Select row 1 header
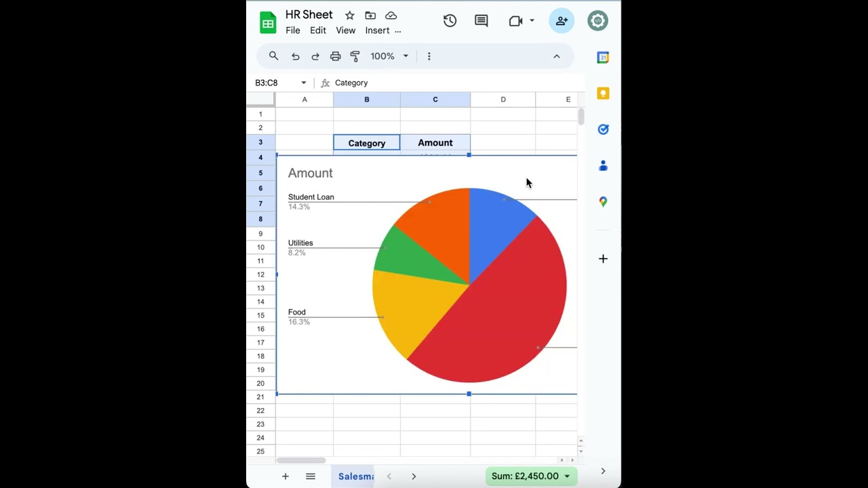Image resolution: width=868 pixels, height=488 pixels. pyautogui.click(x=260, y=114)
